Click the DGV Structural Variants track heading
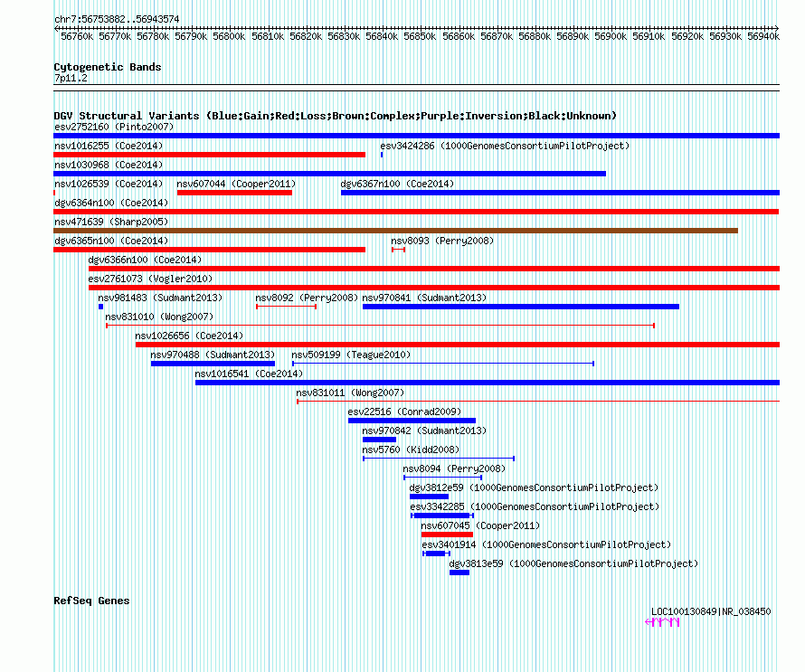 [x=335, y=116]
